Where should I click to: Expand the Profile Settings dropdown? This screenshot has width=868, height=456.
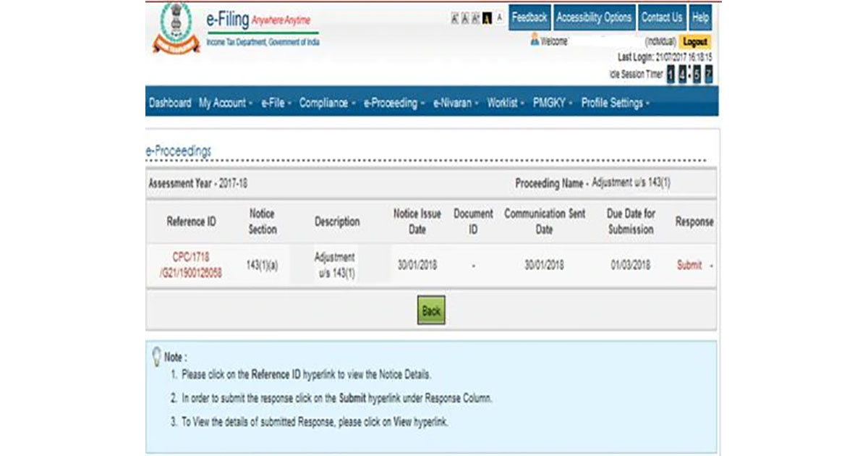(615, 103)
